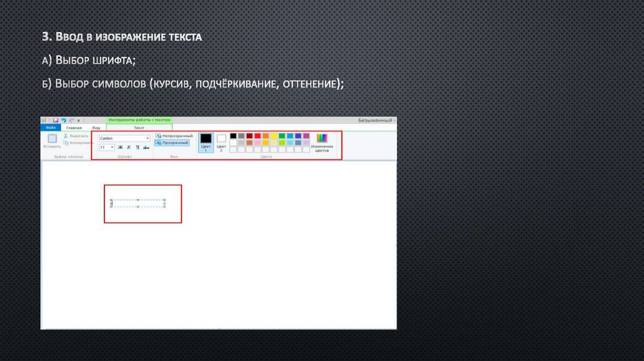Pick the dark blue swatch in the top palette row
This screenshot has width=644, height=361.
(298, 136)
